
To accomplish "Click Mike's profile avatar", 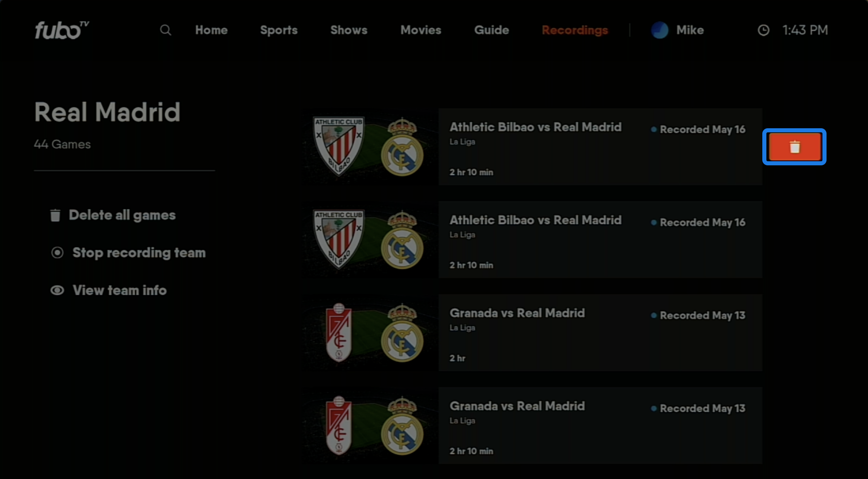I will point(659,30).
